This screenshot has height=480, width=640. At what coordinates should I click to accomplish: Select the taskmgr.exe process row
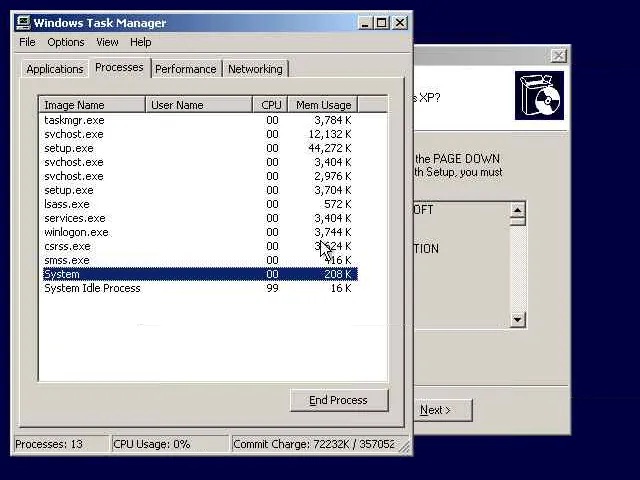(x=200, y=120)
